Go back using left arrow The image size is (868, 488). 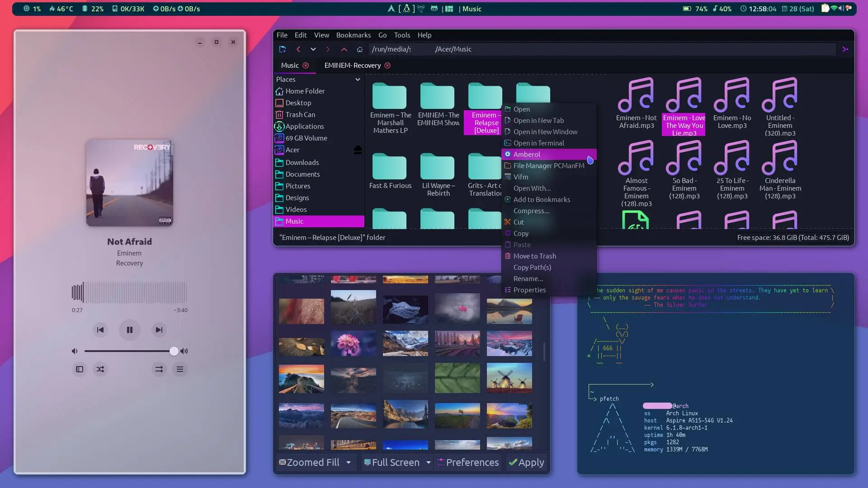click(298, 49)
